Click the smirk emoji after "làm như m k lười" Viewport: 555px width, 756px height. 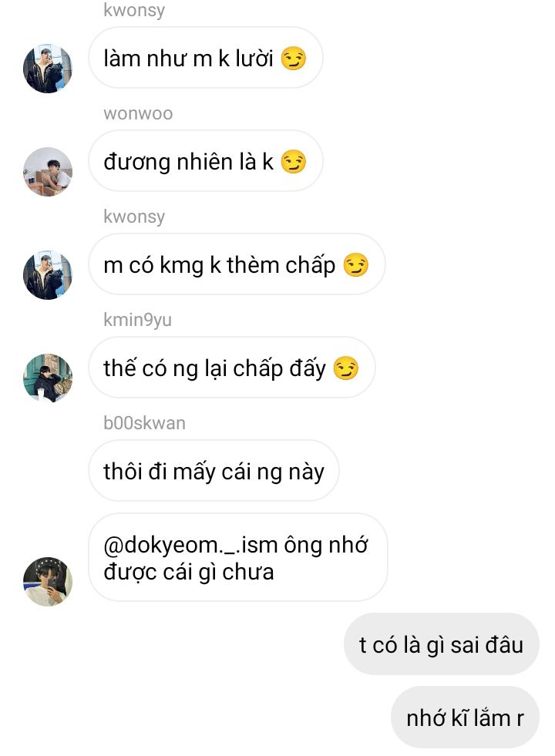click(293, 59)
